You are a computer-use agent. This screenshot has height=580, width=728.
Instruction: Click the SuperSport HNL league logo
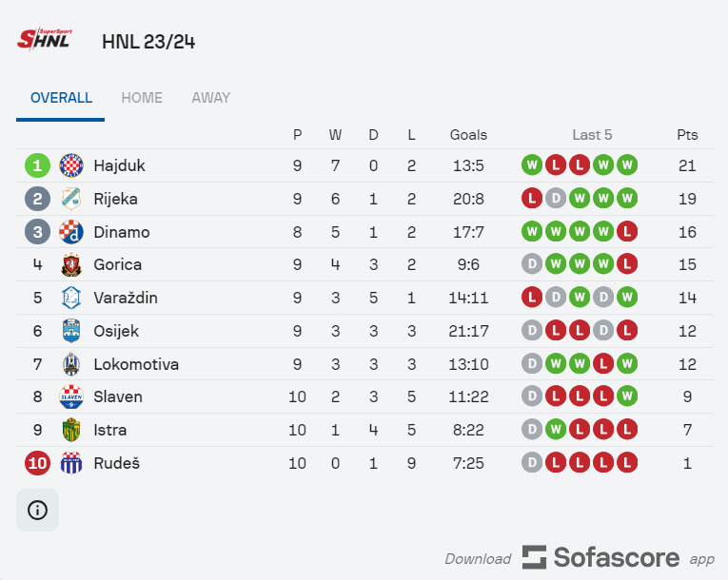tap(45, 39)
